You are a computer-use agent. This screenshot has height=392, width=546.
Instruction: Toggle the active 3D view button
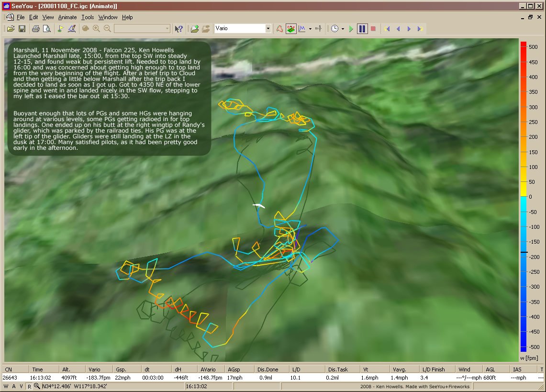(x=291, y=29)
